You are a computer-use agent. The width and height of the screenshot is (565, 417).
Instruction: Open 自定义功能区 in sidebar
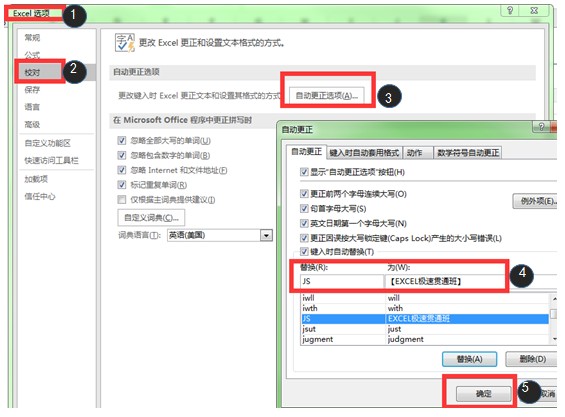click(47, 143)
